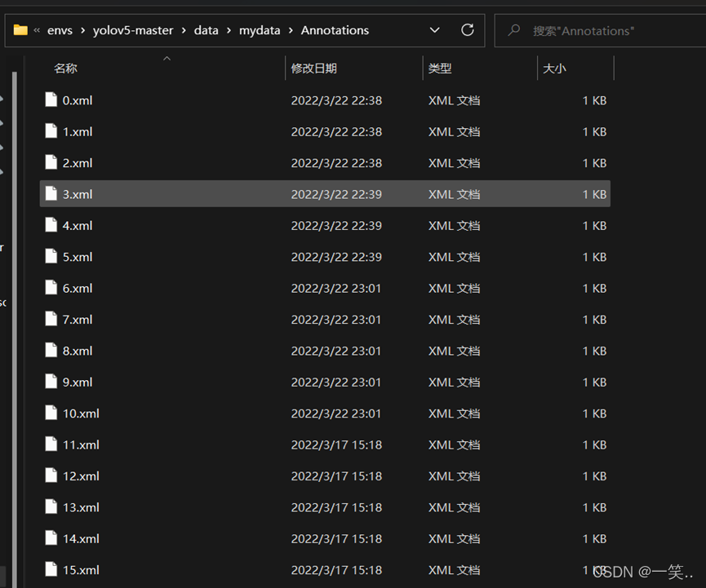The height and width of the screenshot is (588, 706).
Task: Click XML 文档 type of 9.xml
Action: 454,382
